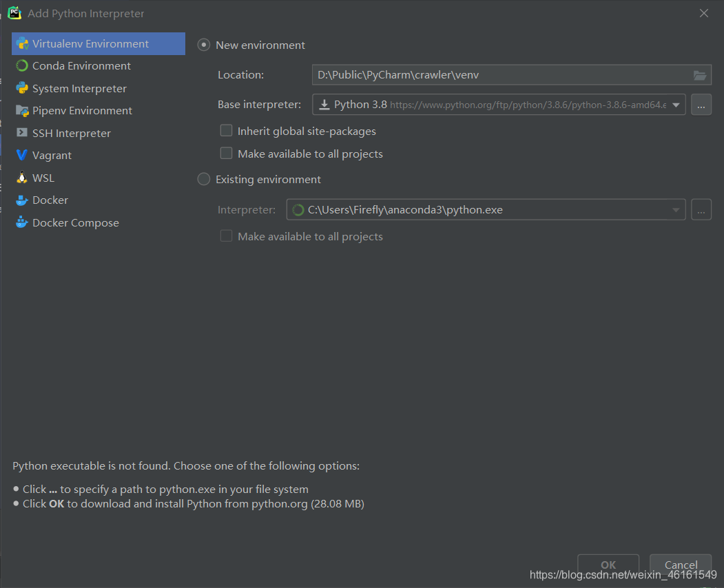Select Virtualenv Environment in the sidebar
Viewport: 724px width, 588px height.
[x=99, y=44]
